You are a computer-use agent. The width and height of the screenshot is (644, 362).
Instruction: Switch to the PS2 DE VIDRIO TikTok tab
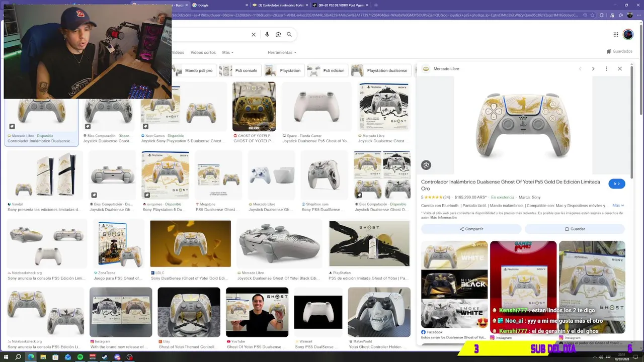pos(340,5)
